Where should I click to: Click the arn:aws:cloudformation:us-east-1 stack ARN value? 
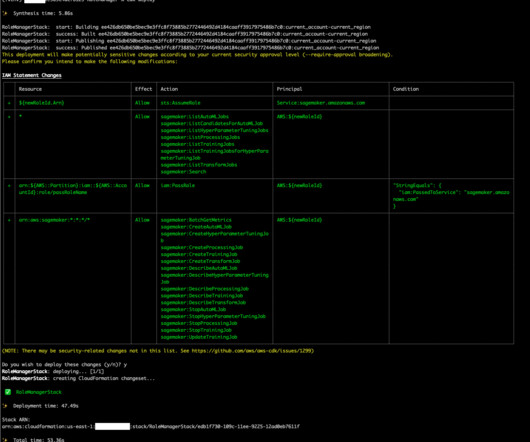point(151,426)
